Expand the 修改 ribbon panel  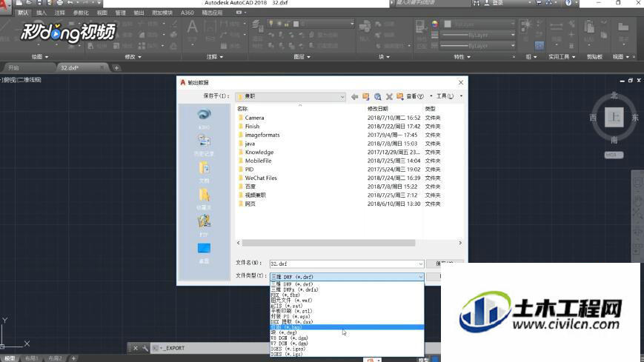click(x=133, y=57)
